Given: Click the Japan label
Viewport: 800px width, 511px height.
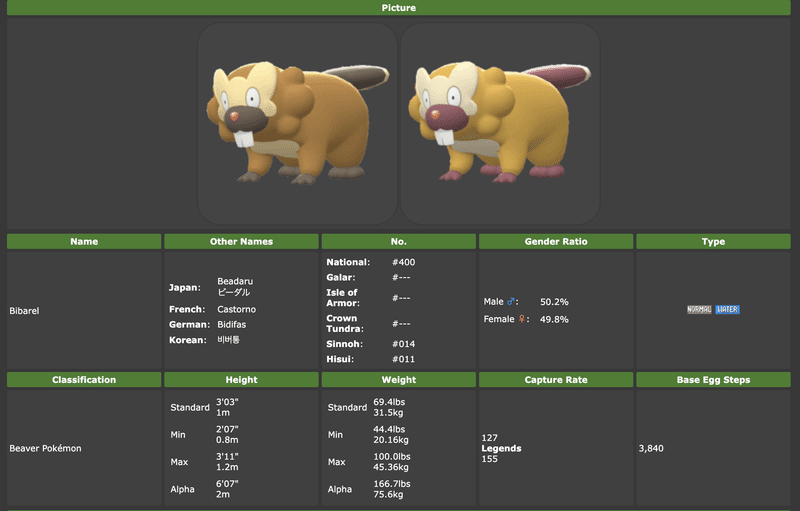Looking at the screenshot, I should point(185,288).
